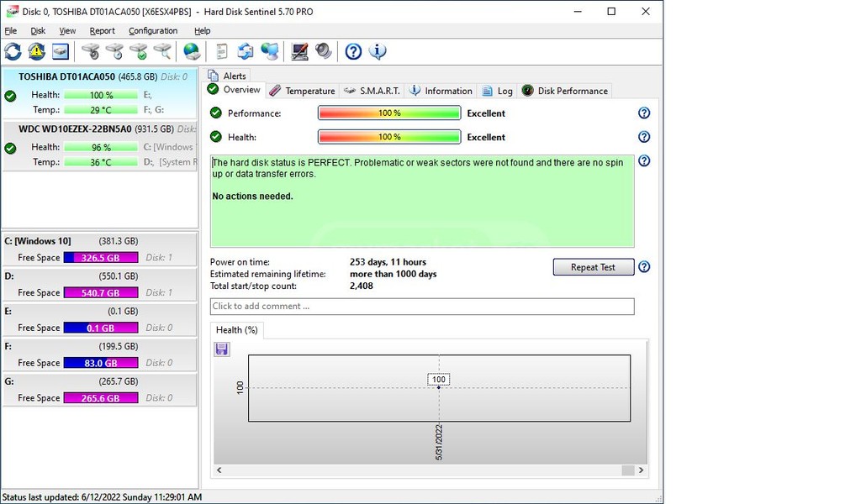
Task: Select the Health (%) graph tab
Action: pyautogui.click(x=237, y=329)
